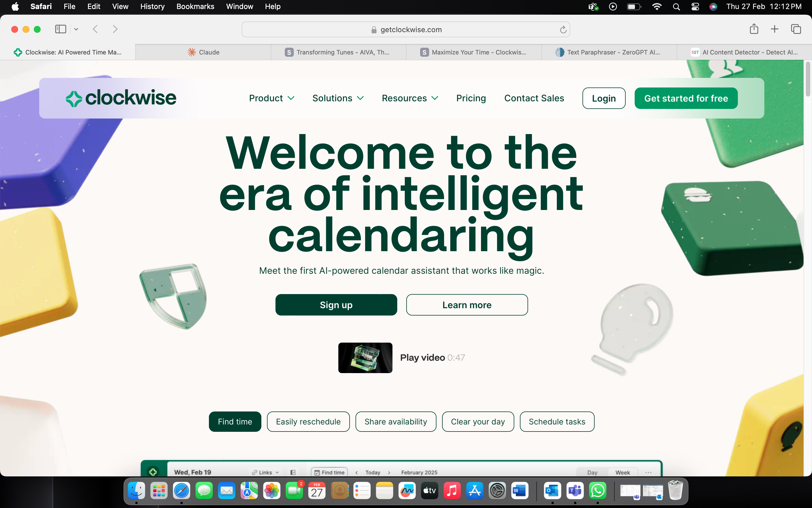Open the Contact Sales link
The image size is (812, 508).
click(534, 98)
